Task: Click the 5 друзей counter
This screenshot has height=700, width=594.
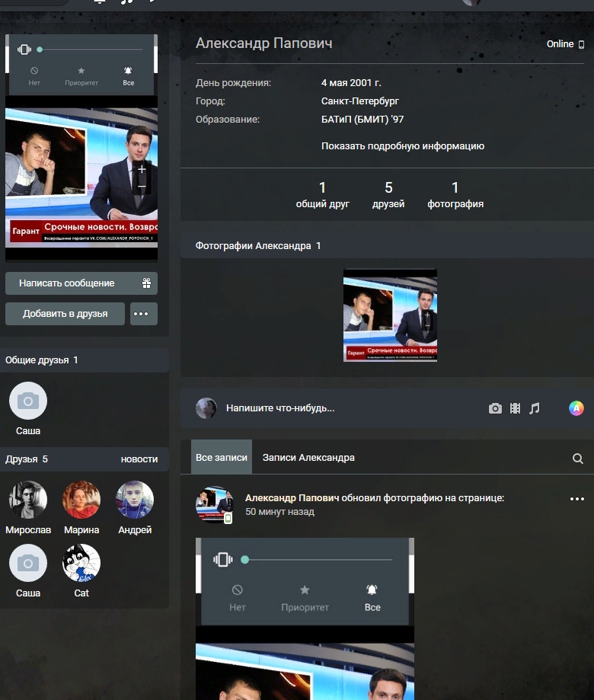Action: [x=388, y=195]
